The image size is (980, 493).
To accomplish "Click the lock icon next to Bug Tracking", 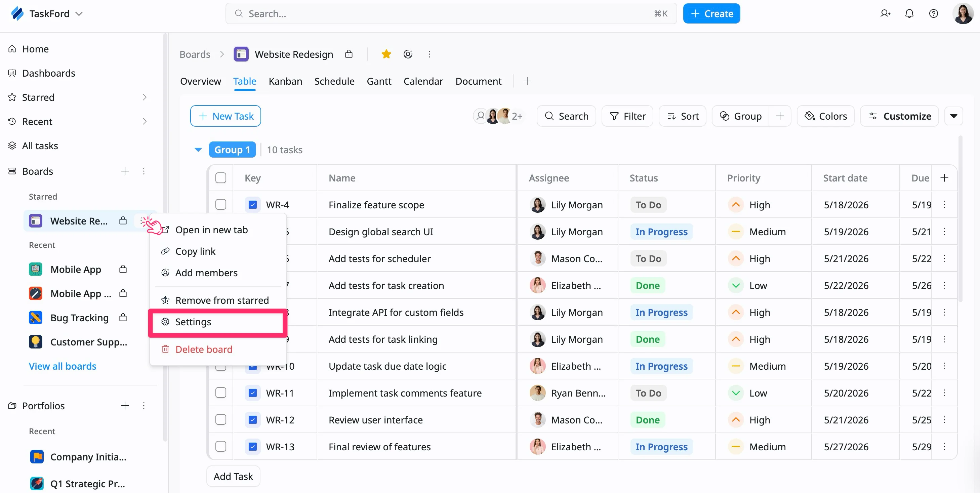I will [x=122, y=317].
